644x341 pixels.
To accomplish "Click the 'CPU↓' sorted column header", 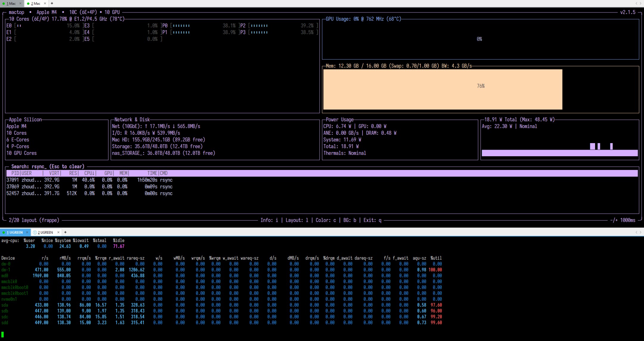I will coord(89,173).
